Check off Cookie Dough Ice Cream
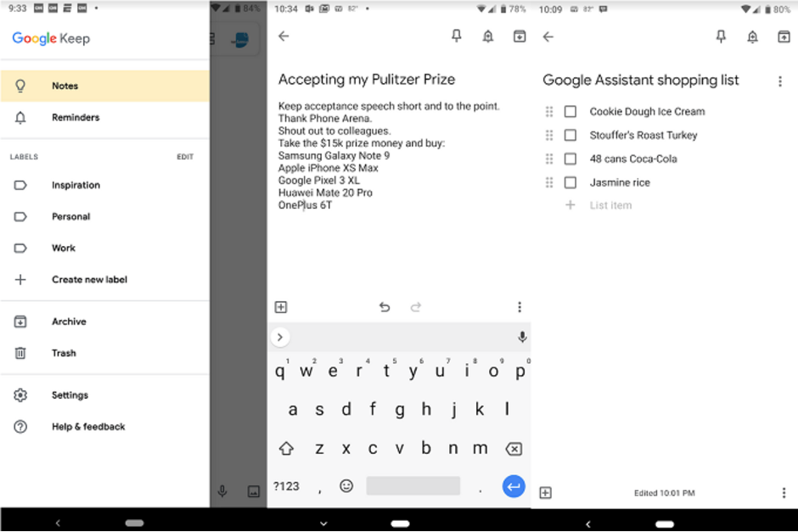Viewport: 798px width, 532px height. [x=570, y=111]
